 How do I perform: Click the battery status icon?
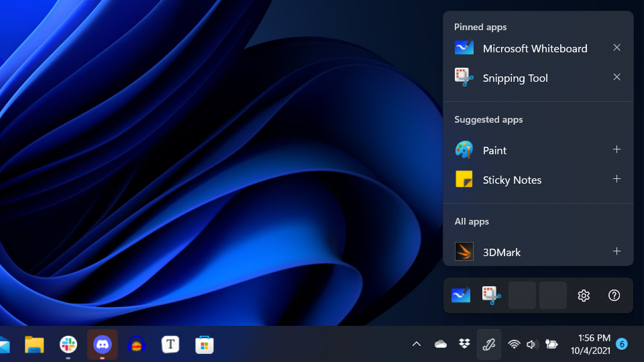[x=551, y=344]
